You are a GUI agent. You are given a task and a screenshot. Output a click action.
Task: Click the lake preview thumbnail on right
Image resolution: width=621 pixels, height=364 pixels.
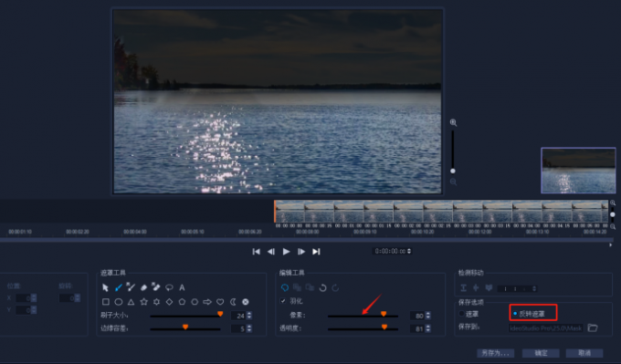point(578,171)
